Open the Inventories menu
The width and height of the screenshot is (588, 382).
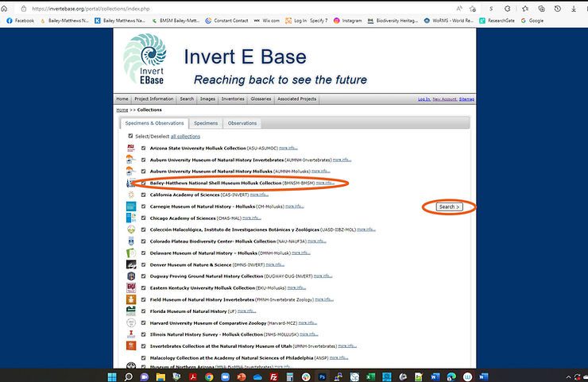(x=233, y=99)
